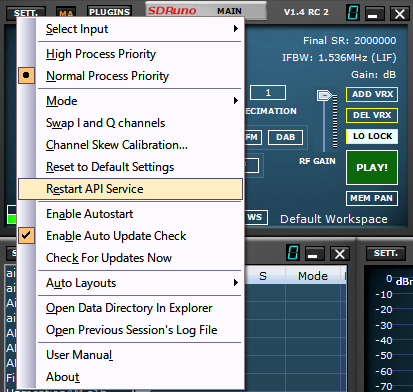
Task: Open Data Directory In Explorer
Action: click(130, 308)
